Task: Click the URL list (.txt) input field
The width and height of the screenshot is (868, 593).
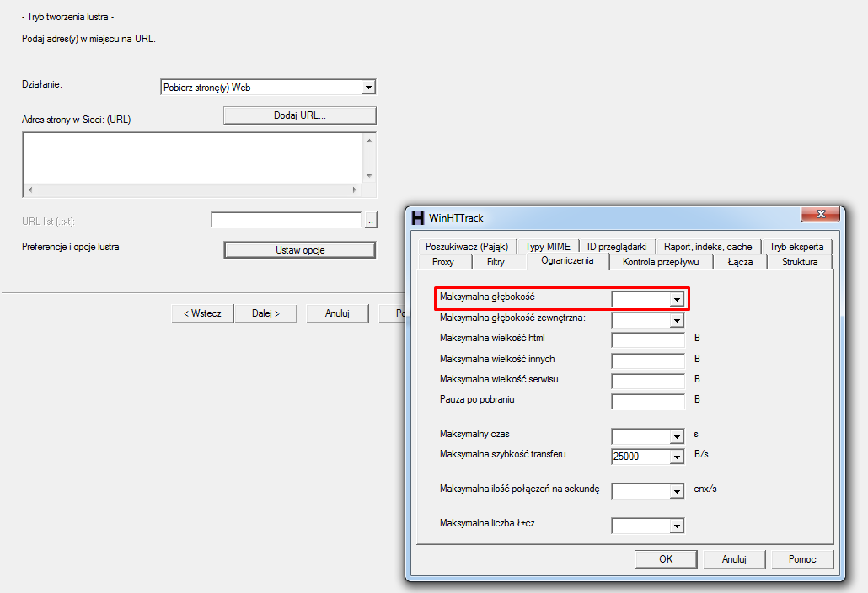Action: [x=287, y=220]
